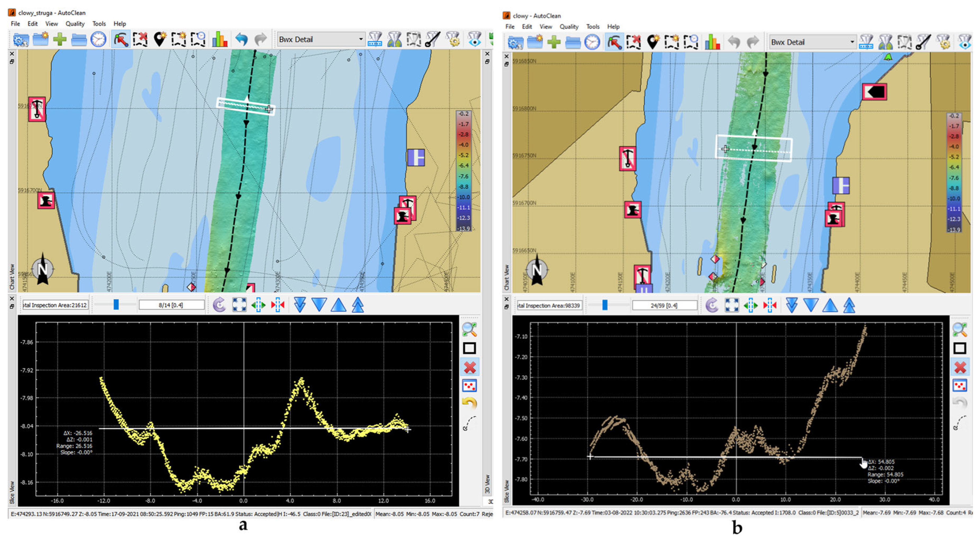Toggle red X reject mode beside left slice view
The image size is (980, 543).
(x=470, y=367)
